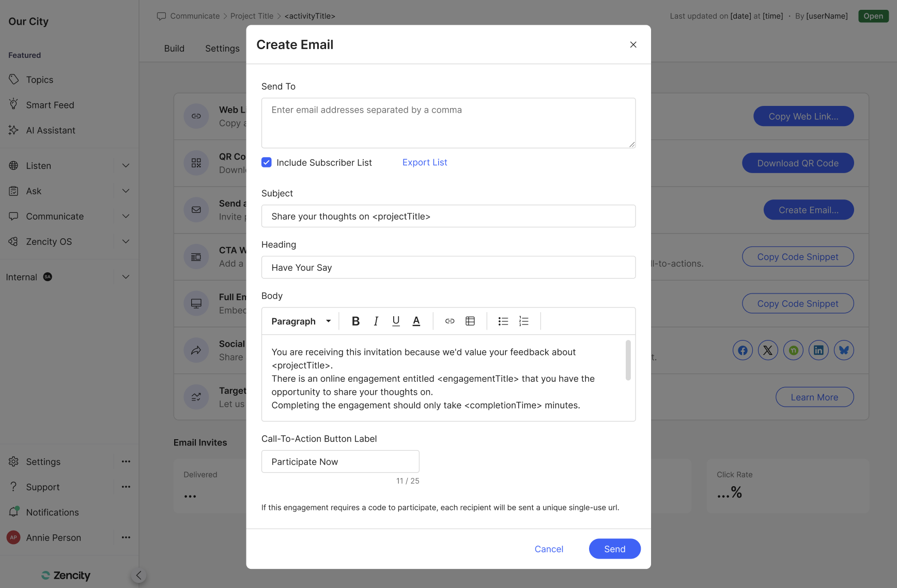Screen dimensions: 897x588
Task: Insert a table in the email body
Action: (470, 321)
